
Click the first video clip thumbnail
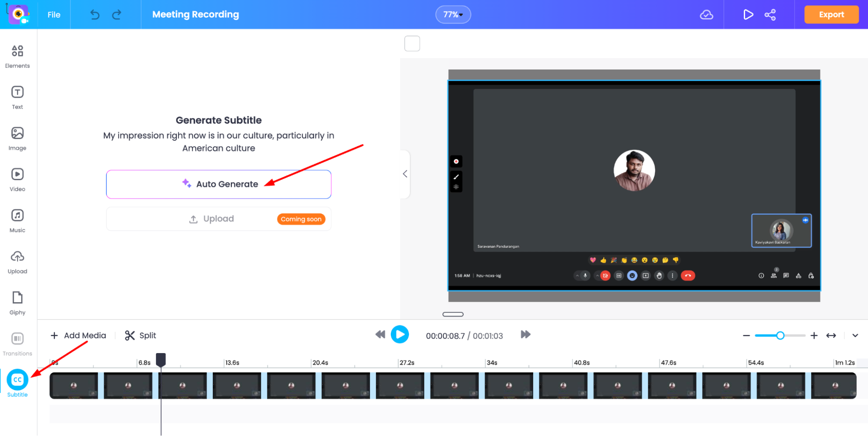pyautogui.click(x=74, y=386)
